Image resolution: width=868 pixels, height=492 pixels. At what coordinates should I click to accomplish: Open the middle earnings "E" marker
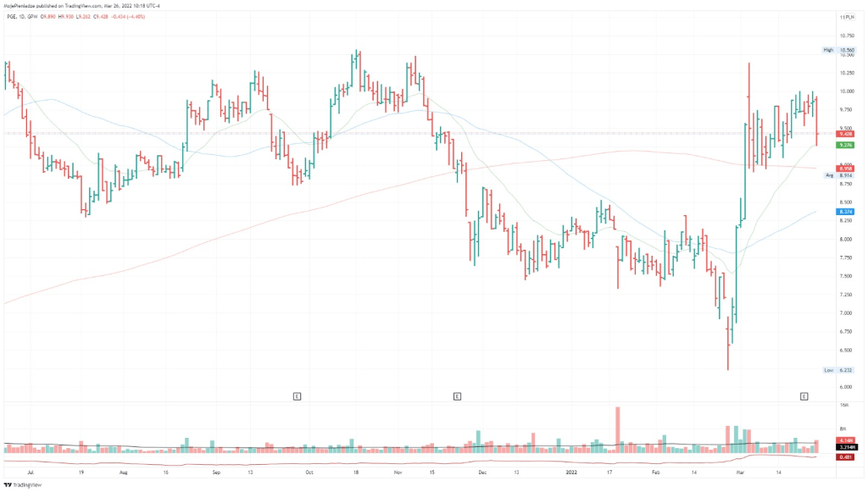457,395
